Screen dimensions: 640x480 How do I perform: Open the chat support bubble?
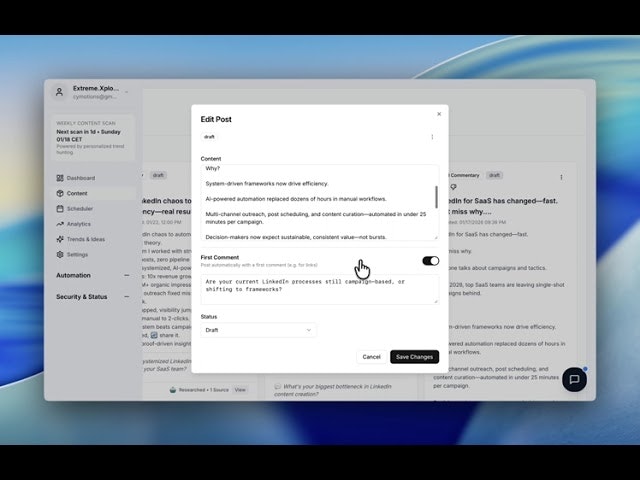(574, 379)
